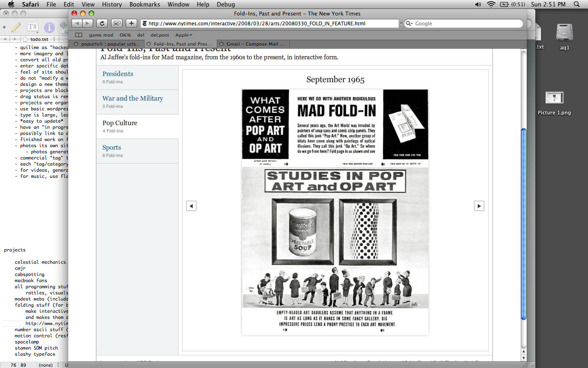Open the del bookmark
588x368 pixels.
(141, 35)
